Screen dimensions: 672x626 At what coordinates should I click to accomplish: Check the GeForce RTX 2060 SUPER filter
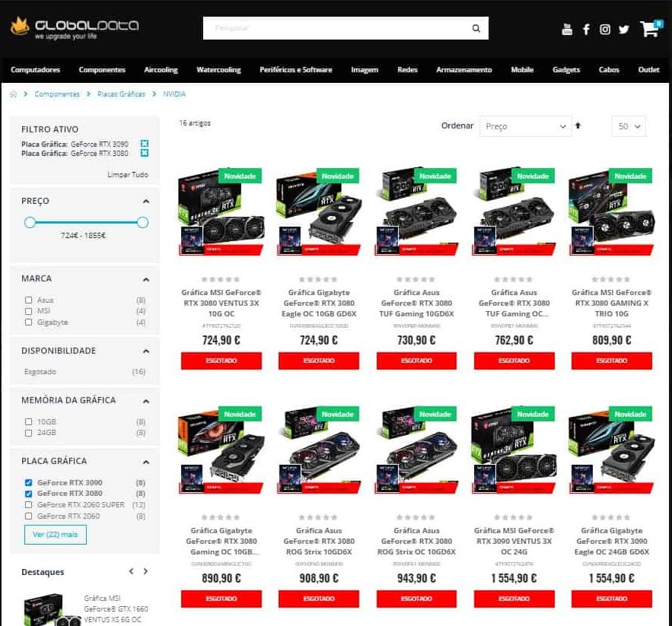pos(29,505)
